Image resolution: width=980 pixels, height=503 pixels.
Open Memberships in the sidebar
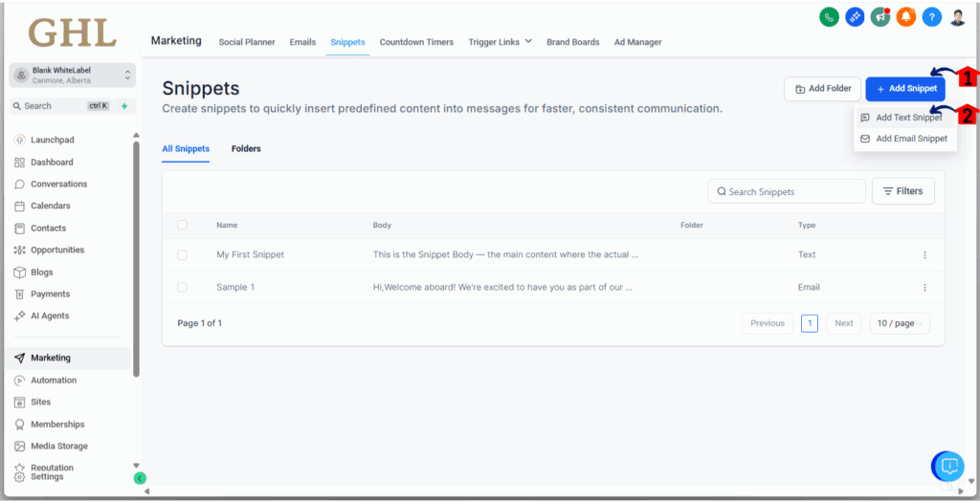click(57, 425)
